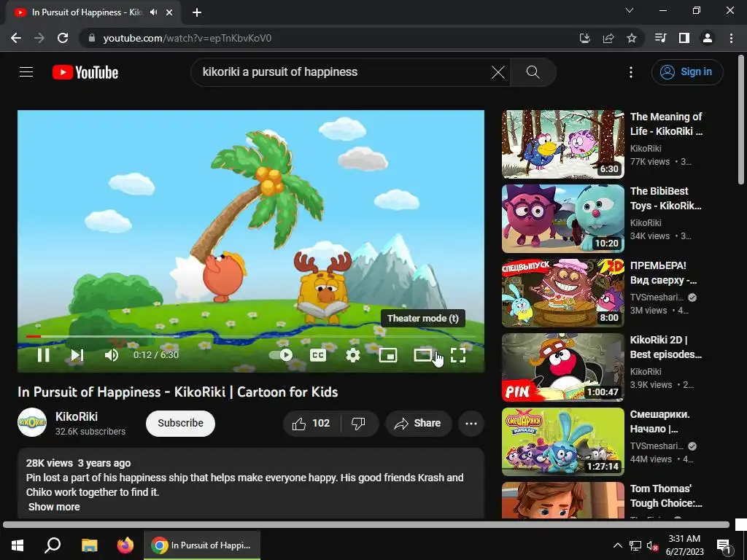Open the KikoRiki channel name link
This screenshot has height=560, width=747.
coord(77,416)
